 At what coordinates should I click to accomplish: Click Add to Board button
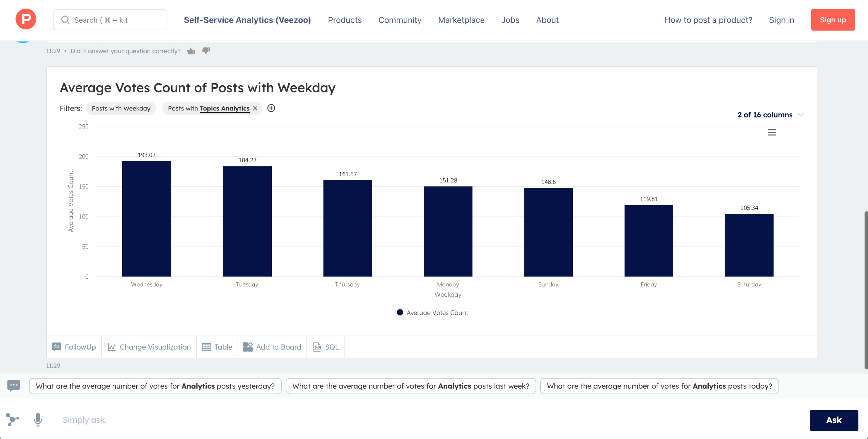(272, 347)
